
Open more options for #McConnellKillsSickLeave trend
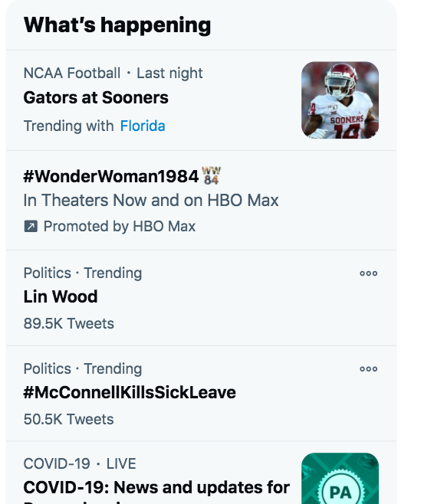pos(369,369)
